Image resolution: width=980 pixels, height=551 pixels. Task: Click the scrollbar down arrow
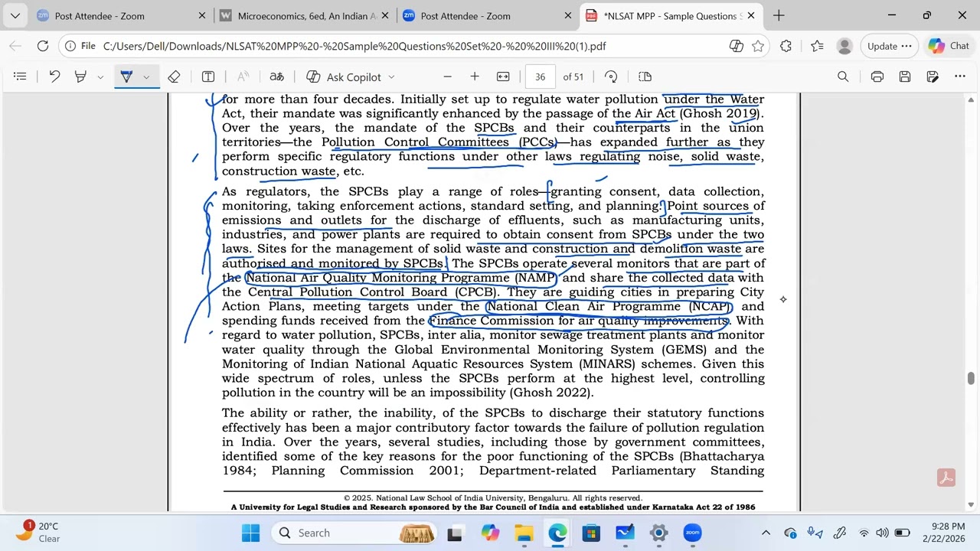point(972,504)
